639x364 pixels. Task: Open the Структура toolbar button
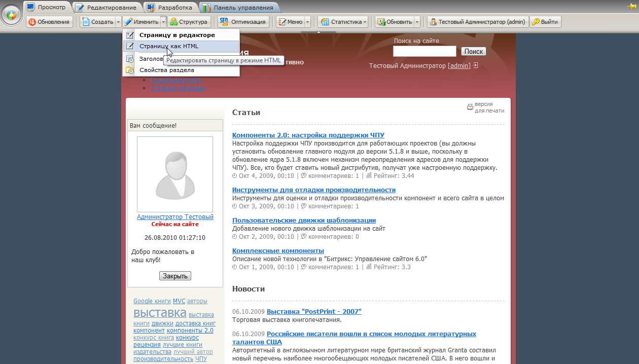coord(189,22)
